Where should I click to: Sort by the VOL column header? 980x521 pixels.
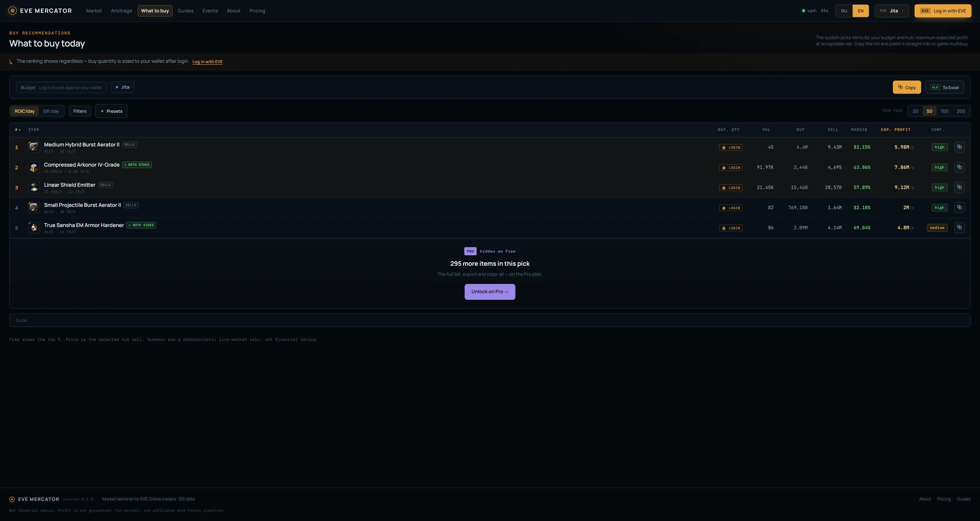tap(766, 130)
